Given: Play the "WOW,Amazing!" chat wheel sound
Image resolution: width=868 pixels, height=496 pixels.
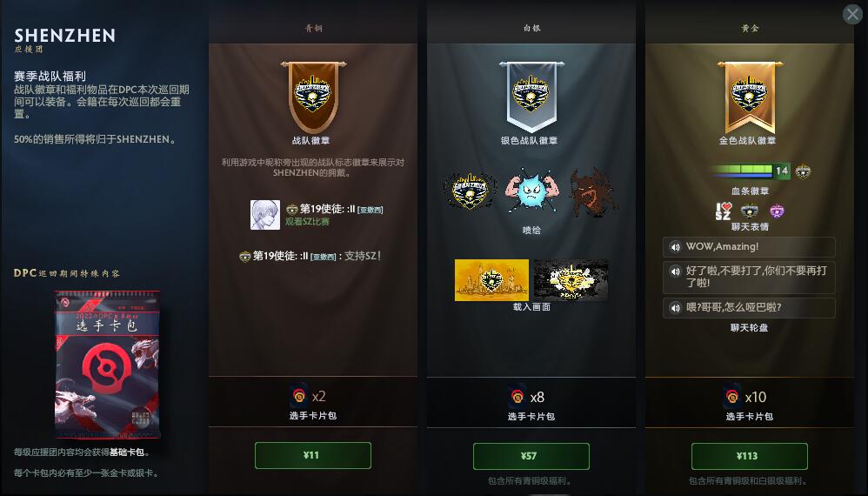Looking at the screenshot, I should pos(675,247).
